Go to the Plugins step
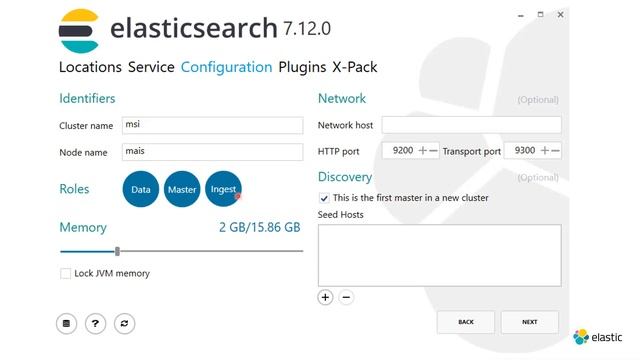This screenshot has height=360, width=640. coord(302,67)
